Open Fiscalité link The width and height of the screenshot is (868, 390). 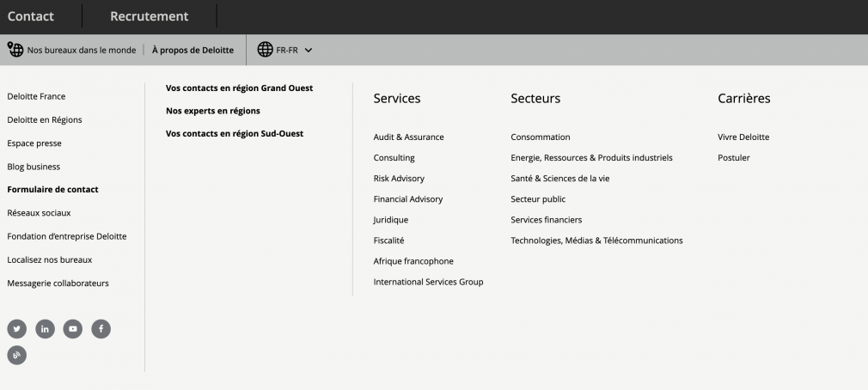coord(389,241)
